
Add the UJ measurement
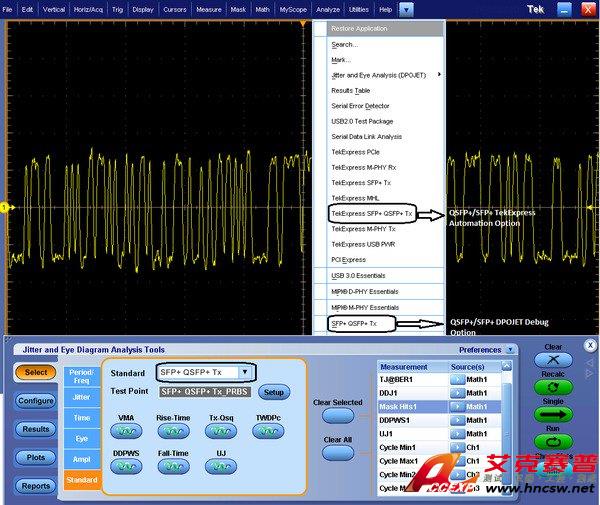click(x=221, y=467)
